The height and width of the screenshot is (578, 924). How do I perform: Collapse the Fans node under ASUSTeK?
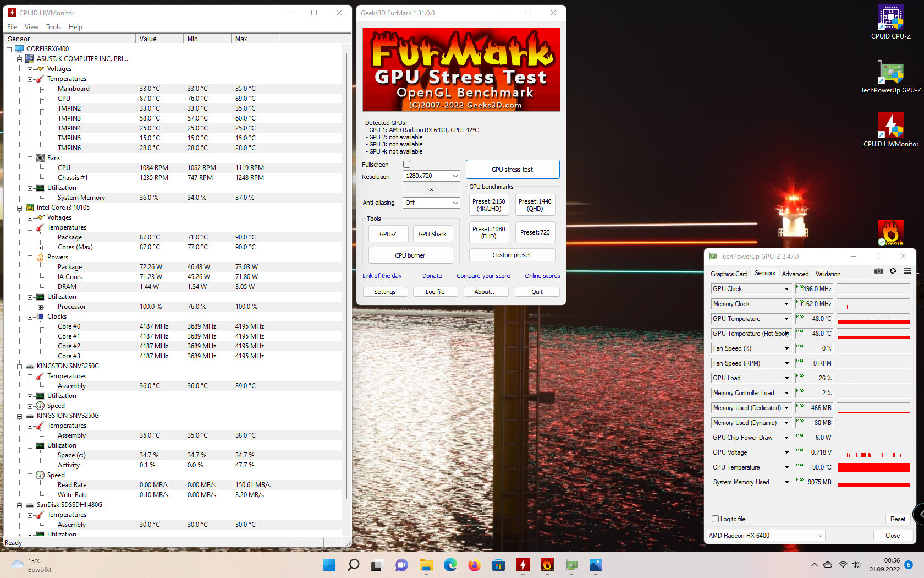(x=30, y=159)
